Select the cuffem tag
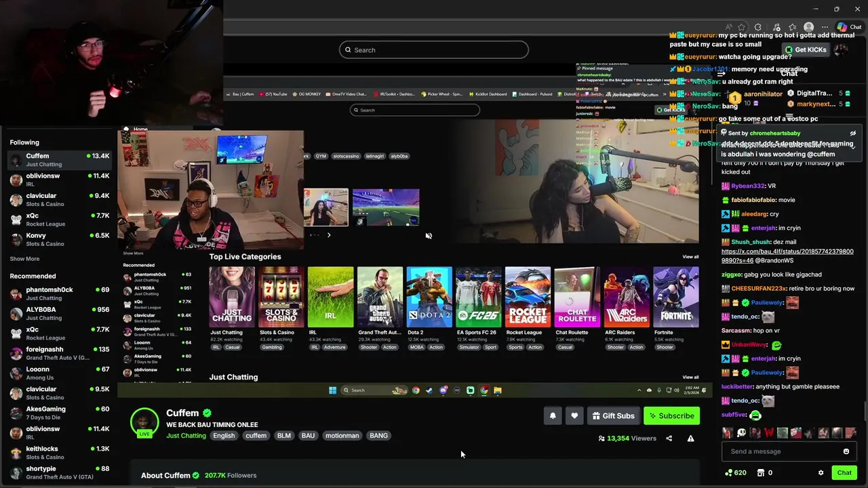This screenshot has height=488, width=868. point(256,436)
